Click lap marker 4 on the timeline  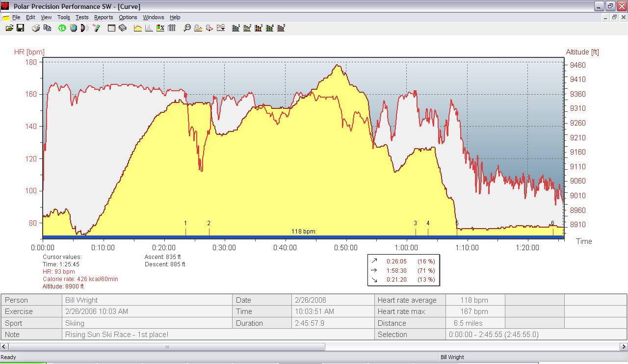428,223
